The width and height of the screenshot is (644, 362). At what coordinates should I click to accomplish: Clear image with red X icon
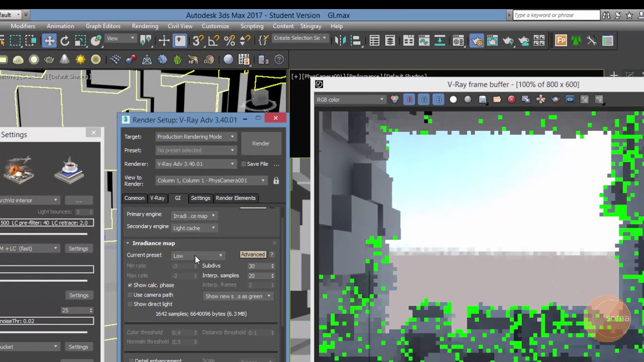point(512,100)
